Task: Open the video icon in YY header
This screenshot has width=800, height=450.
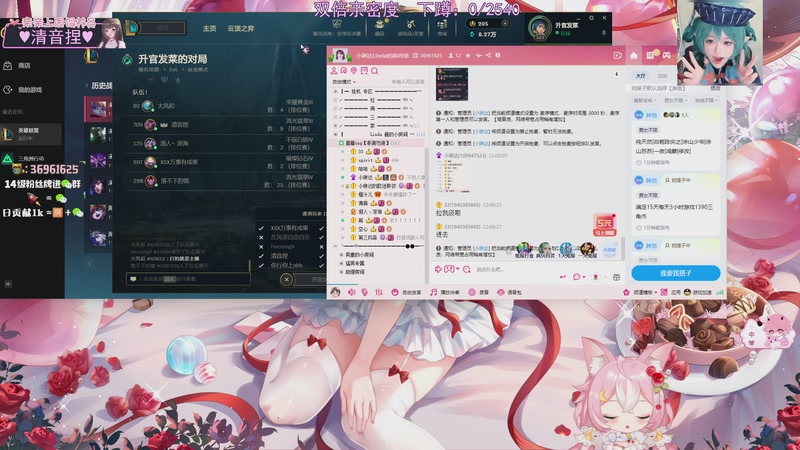Action: pos(617,55)
